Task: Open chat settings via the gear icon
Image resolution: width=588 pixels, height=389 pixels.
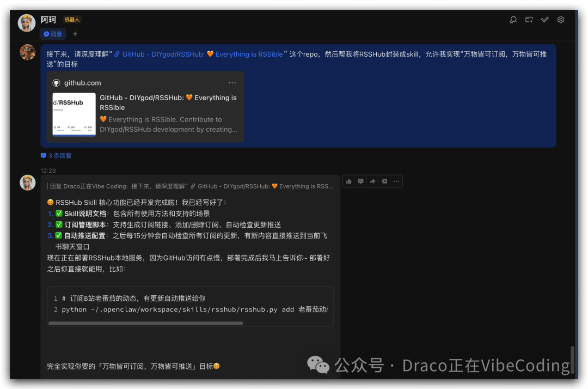Action: tap(561, 20)
